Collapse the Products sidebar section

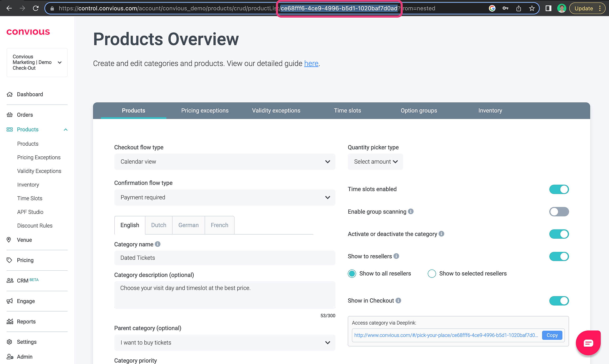pos(66,129)
